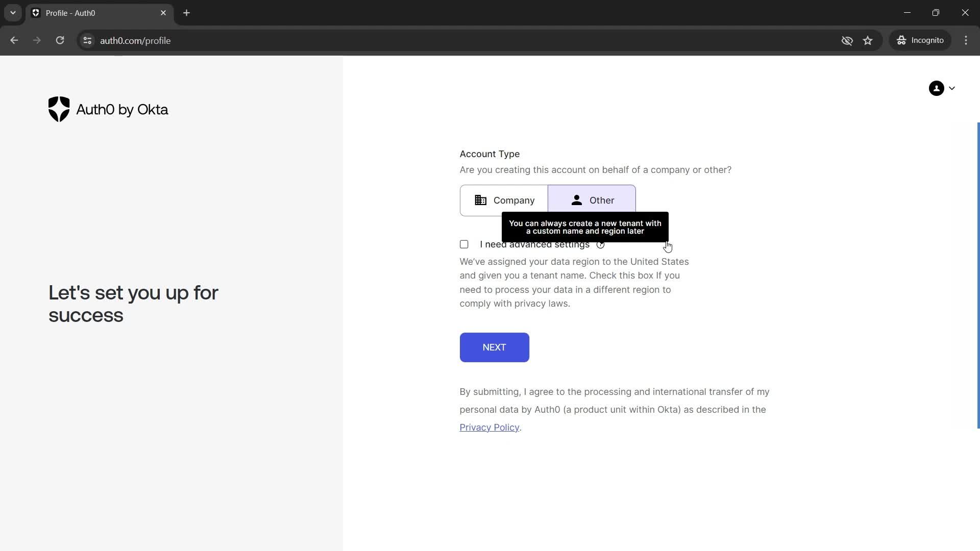Open the user avatar account menu
This screenshot has height=551, width=980.
click(941, 88)
